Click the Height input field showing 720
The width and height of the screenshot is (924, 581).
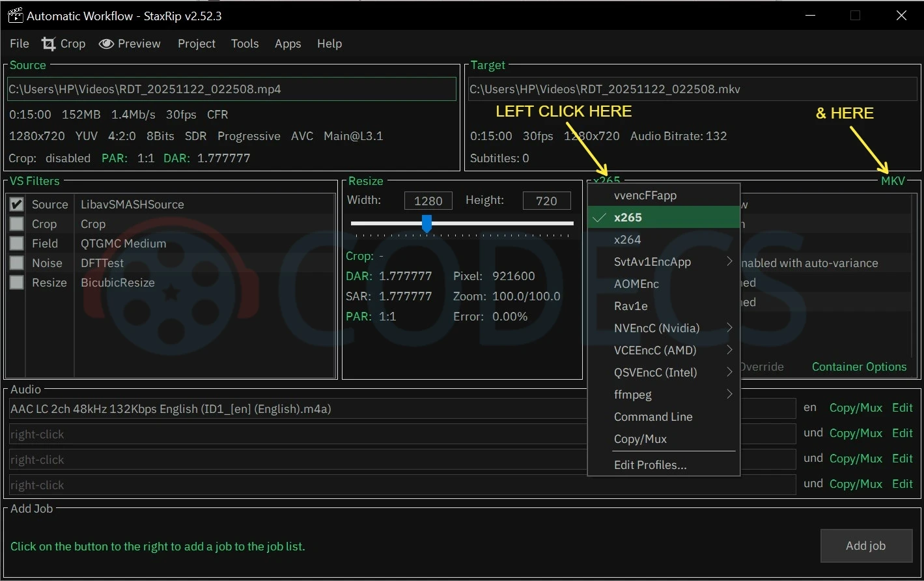(546, 201)
